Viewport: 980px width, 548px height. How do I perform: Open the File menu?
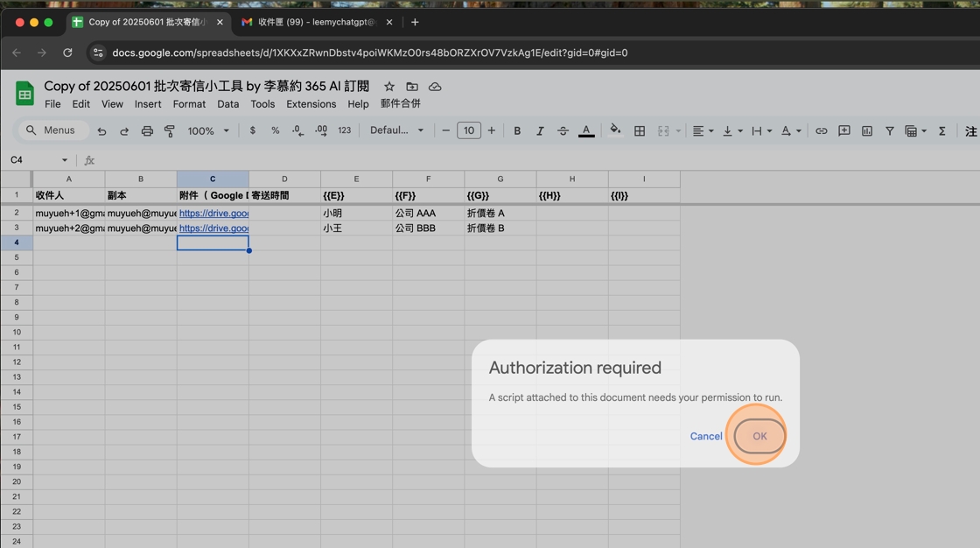[x=52, y=104]
